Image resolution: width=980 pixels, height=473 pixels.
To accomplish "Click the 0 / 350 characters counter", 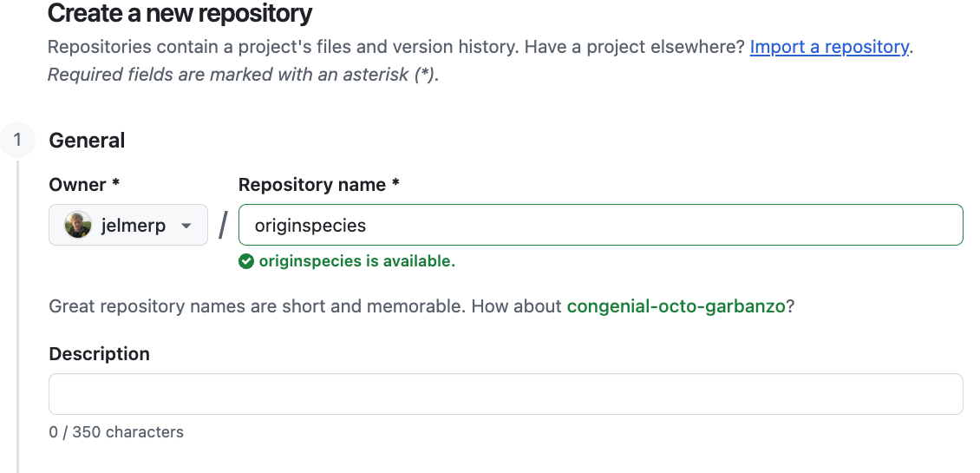I will click(116, 431).
